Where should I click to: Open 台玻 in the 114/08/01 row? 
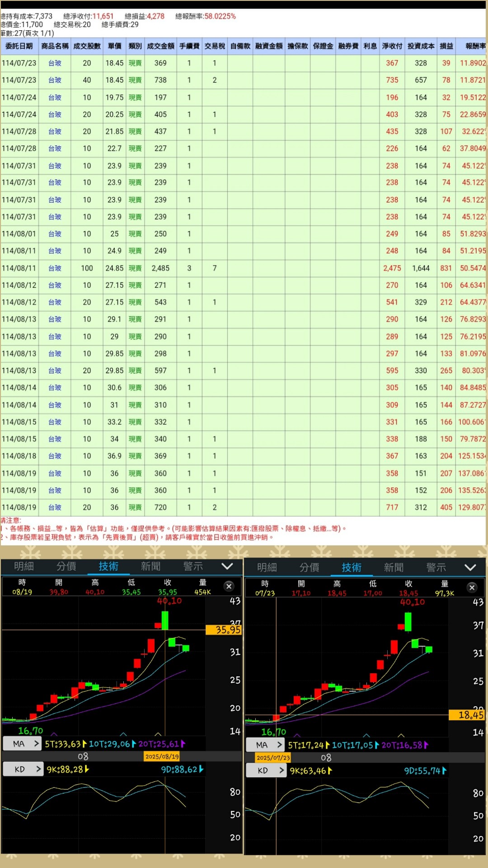(x=55, y=234)
